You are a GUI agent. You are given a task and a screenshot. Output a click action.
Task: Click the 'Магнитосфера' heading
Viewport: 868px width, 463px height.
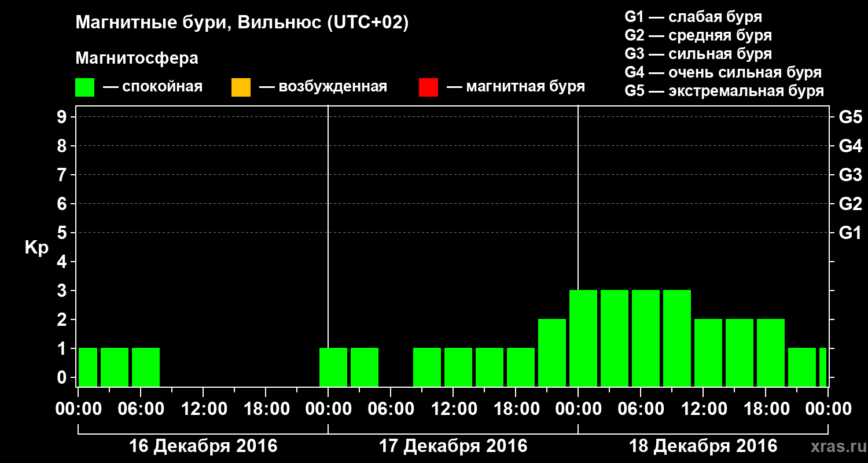[x=137, y=58]
